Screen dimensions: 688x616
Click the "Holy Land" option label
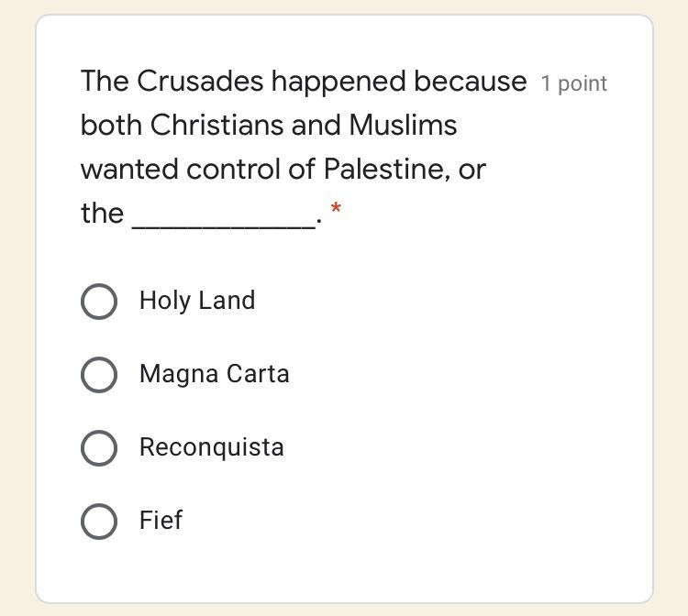pos(197,301)
